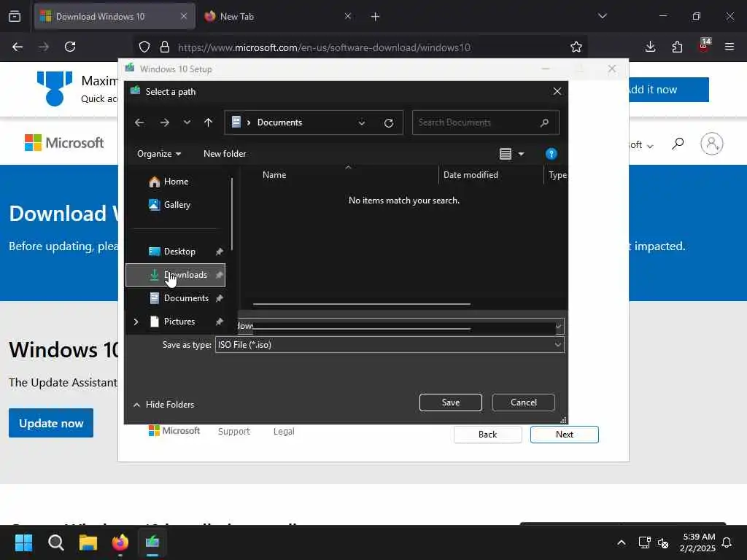Open a new Firefox tab
The width and height of the screenshot is (747, 560).
click(x=376, y=17)
